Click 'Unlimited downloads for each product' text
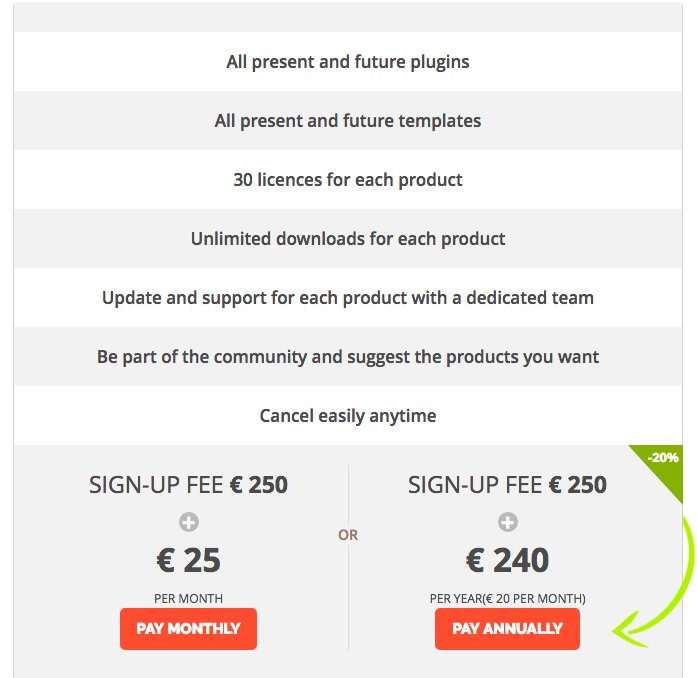 pyautogui.click(x=348, y=239)
